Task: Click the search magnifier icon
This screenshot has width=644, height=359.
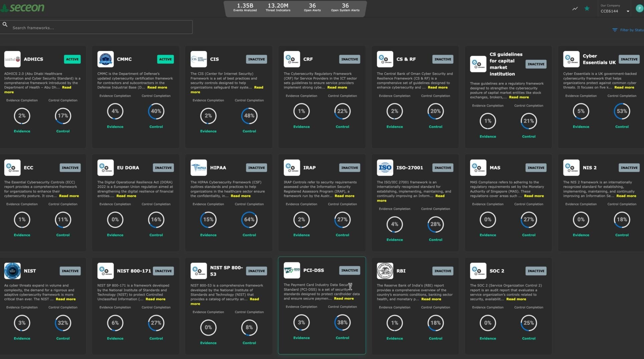Action: click(5, 24)
